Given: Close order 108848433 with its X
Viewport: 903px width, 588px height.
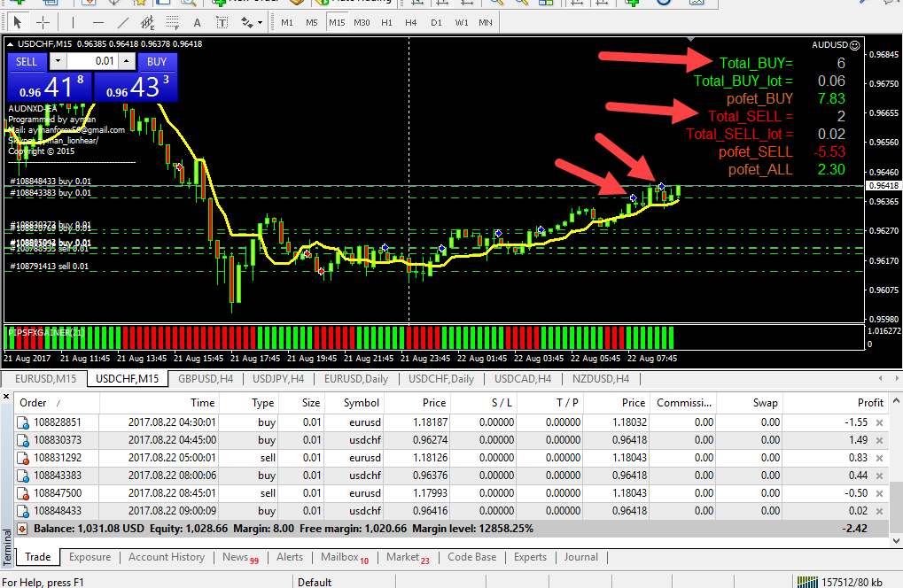Looking at the screenshot, I should pyautogui.click(x=879, y=512).
